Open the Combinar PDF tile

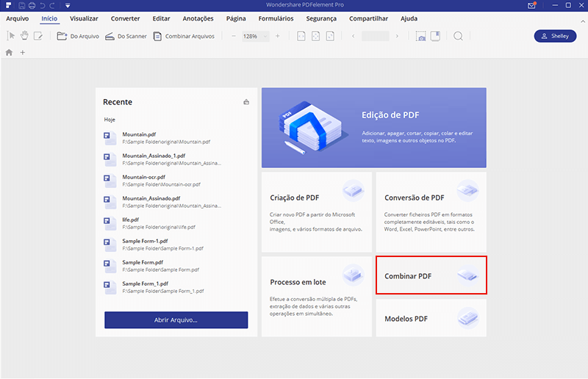click(431, 275)
